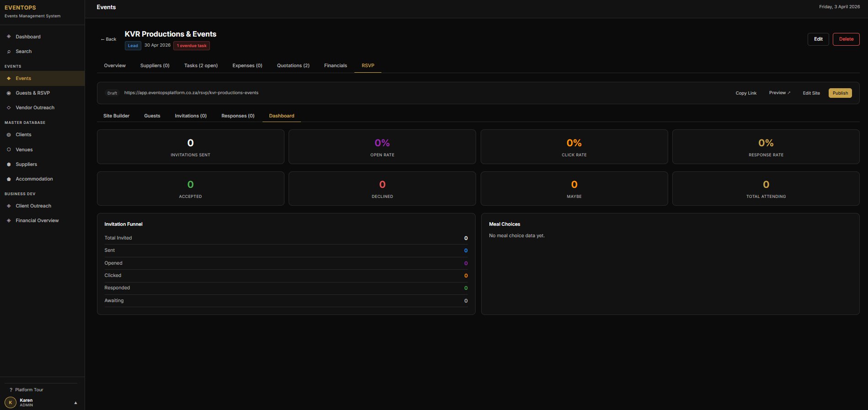Click the Response Rate stat card

766,147
